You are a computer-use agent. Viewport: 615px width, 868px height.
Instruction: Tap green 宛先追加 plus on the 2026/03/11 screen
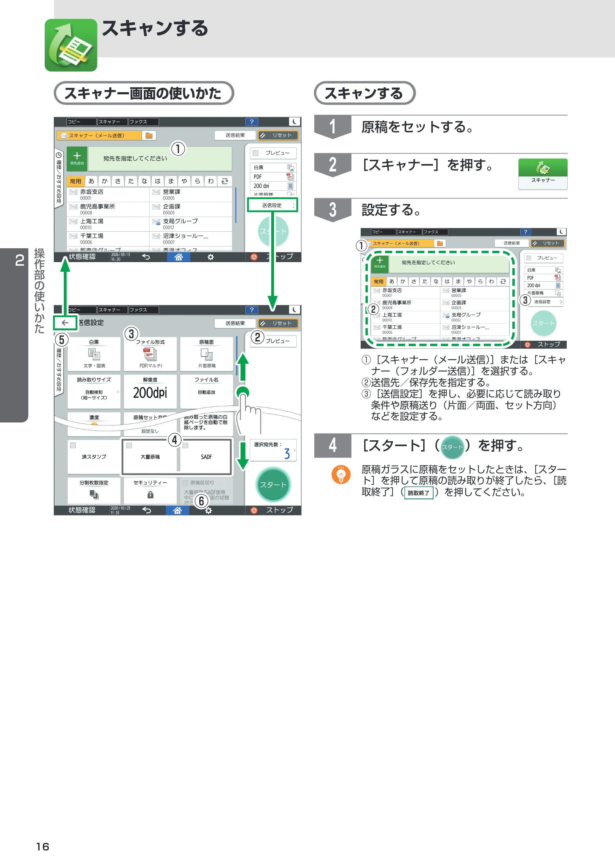77,158
